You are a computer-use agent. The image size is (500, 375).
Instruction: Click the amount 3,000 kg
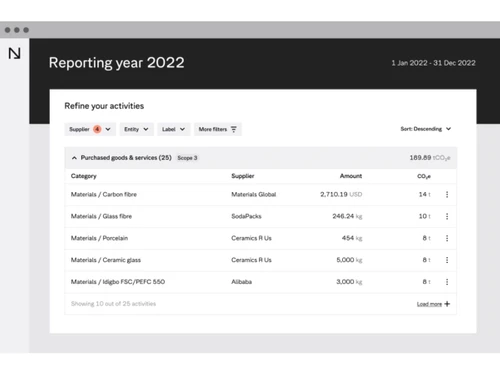tap(349, 282)
